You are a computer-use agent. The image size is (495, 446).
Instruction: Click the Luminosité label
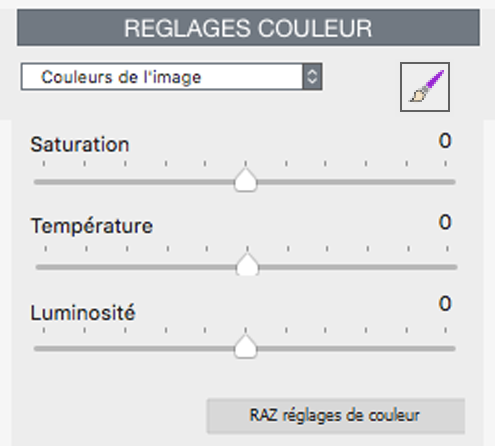tap(83, 313)
